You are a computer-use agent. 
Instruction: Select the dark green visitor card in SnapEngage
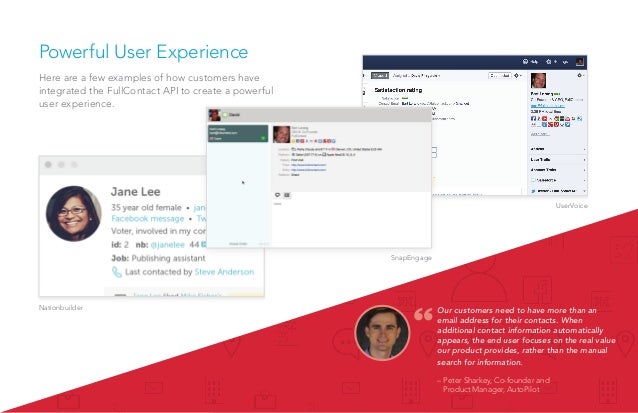[238, 133]
